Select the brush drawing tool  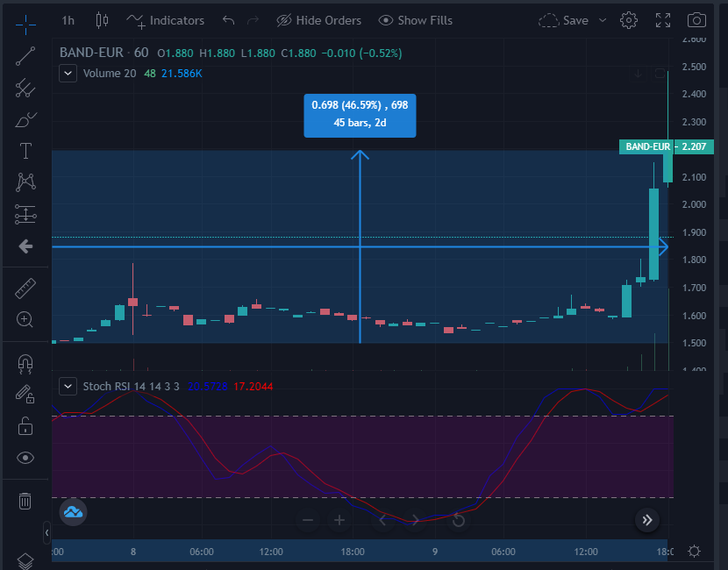(25, 120)
